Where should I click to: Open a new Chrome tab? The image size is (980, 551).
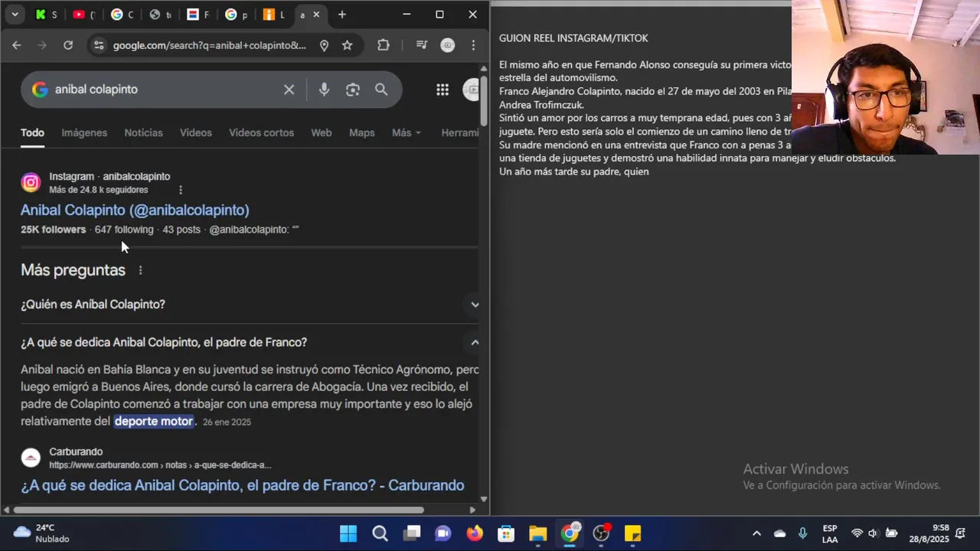pyautogui.click(x=342, y=15)
